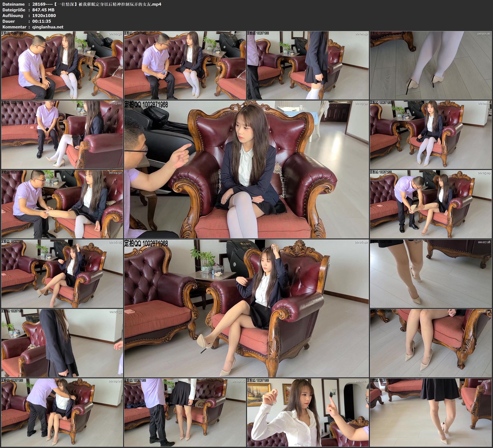Open the large frame at 00:03:39

[x=246, y=169]
